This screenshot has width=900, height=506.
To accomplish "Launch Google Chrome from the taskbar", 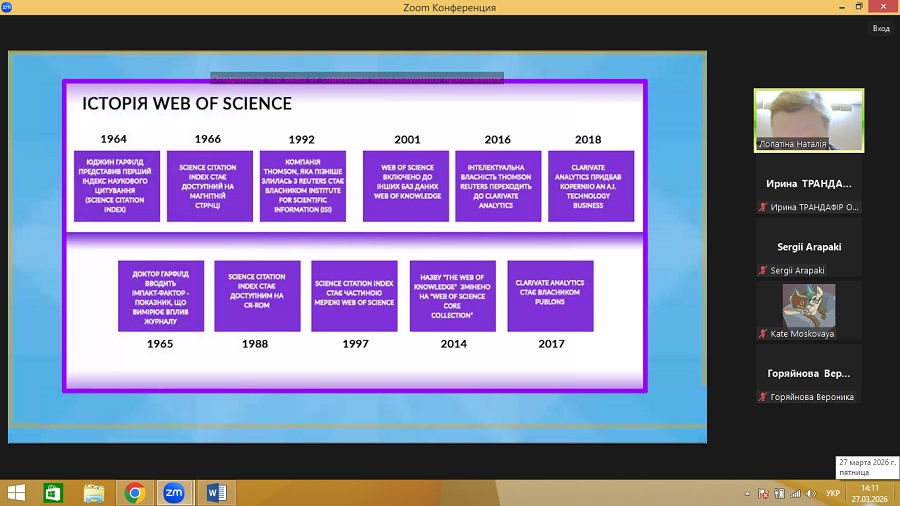I will point(135,493).
